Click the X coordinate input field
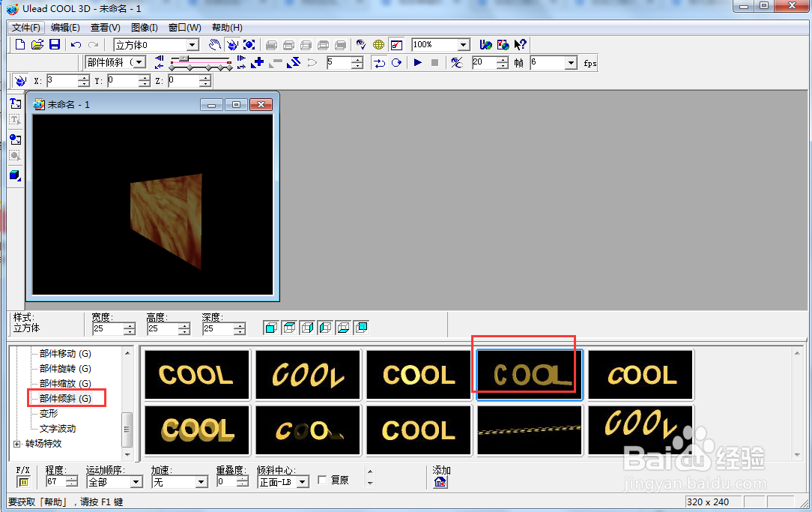The height and width of the screenshot is (512, 812). coord(62,81)
